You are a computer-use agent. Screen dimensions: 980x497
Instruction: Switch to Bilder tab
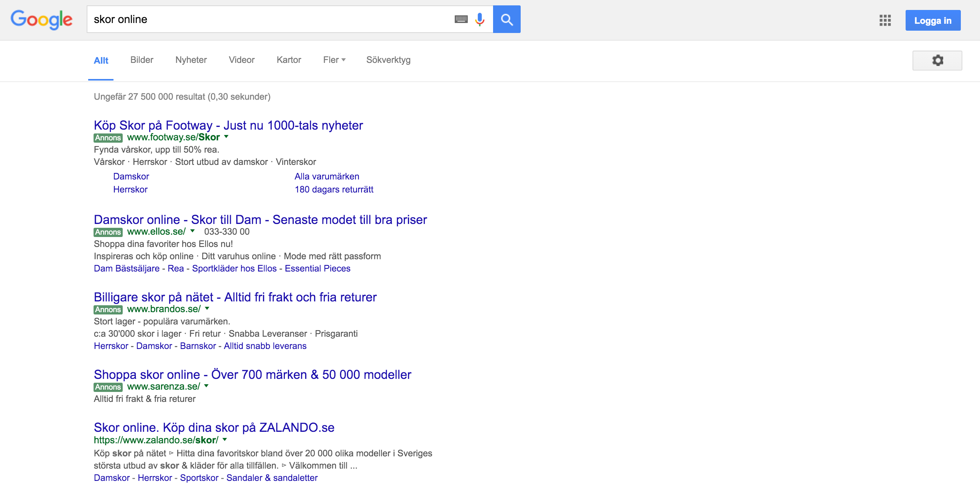(x=142, y=60)
